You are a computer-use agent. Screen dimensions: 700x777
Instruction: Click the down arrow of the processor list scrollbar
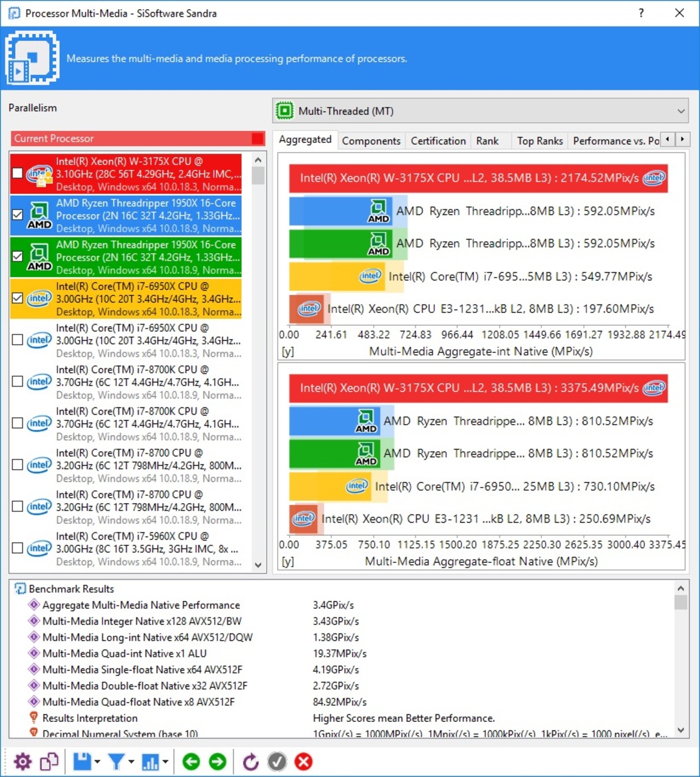pyautogui.click(x=258, y=565)
